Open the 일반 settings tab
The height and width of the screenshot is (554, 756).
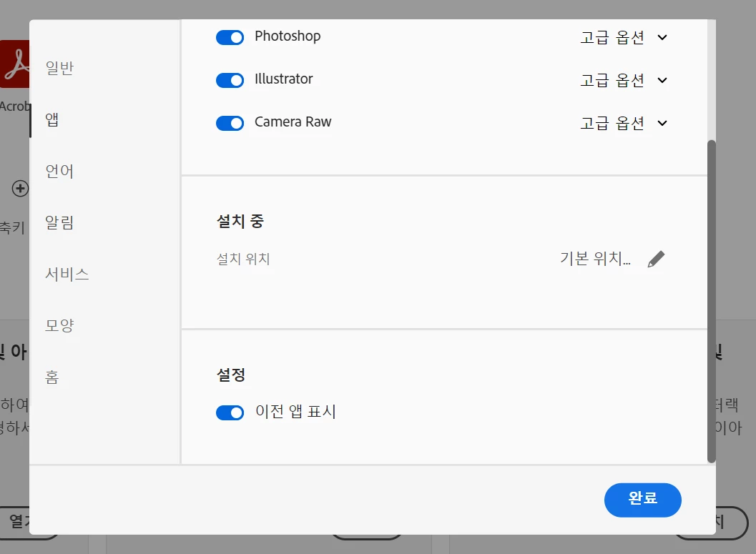tap(59, 68)
